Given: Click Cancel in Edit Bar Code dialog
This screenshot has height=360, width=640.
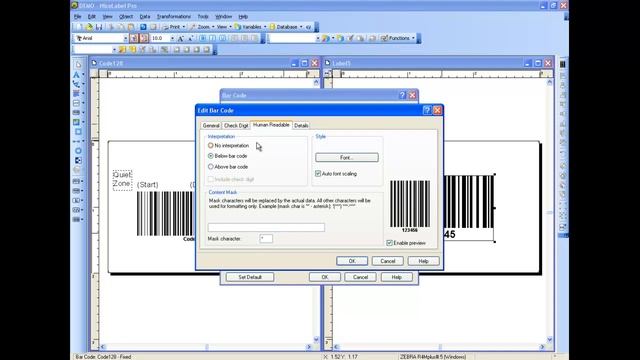Looking at the screenshot, I should [387, 261].
